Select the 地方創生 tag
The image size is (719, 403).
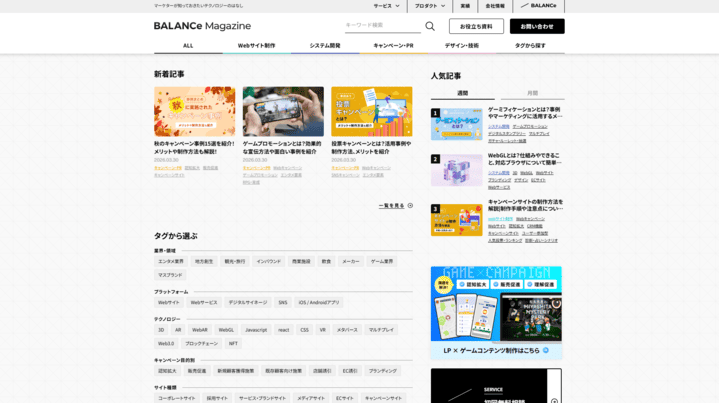click(204, 261)
